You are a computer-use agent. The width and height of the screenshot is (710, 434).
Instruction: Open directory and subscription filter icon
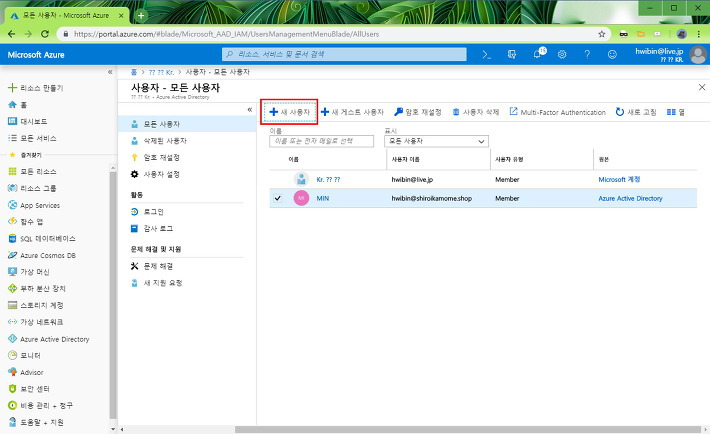click(512, 54)
